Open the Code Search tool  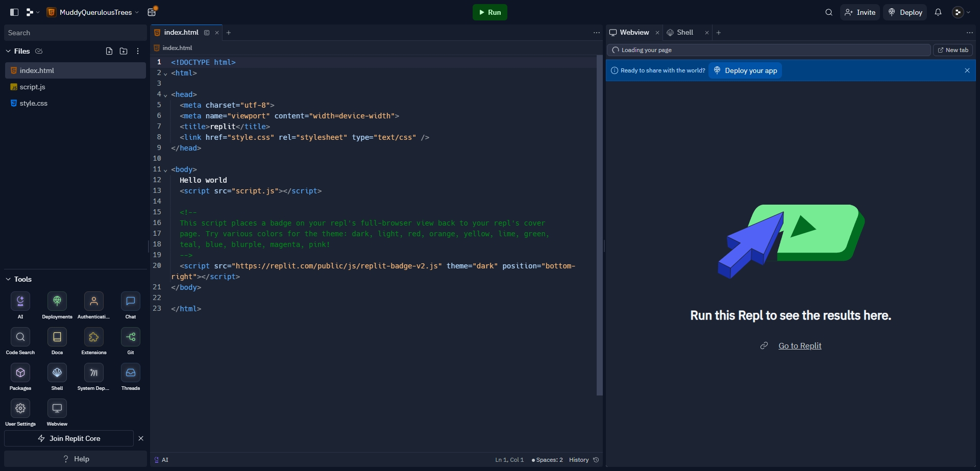coord(20,337)
